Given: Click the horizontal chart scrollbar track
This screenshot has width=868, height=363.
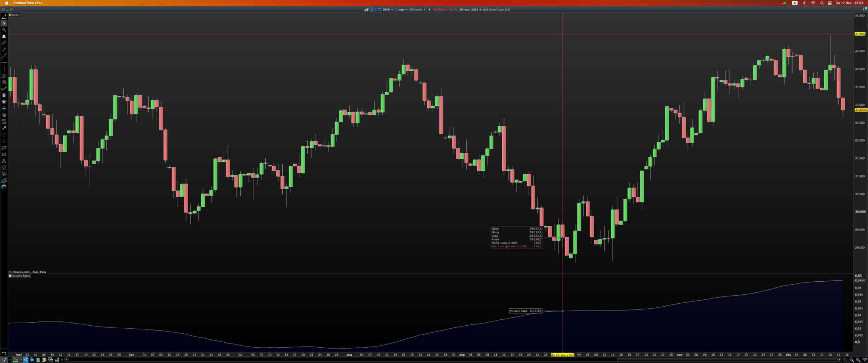Looking at the screenshot, I should pos(453,360).
